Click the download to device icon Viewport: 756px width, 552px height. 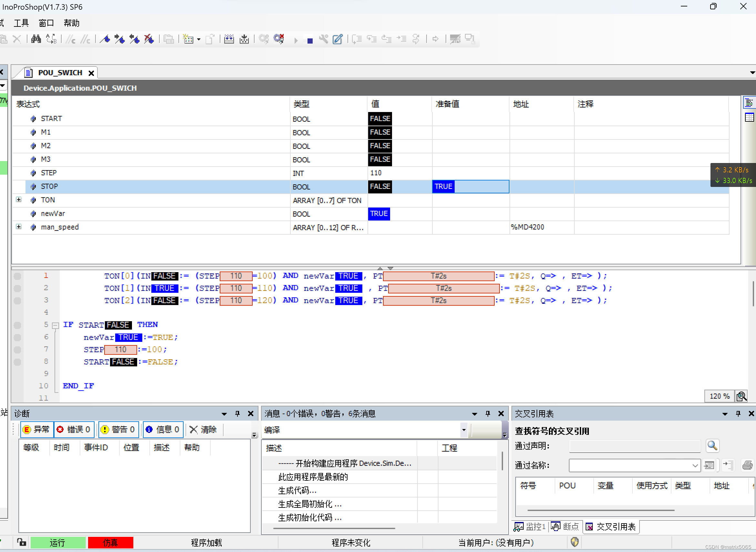(244, 39)
